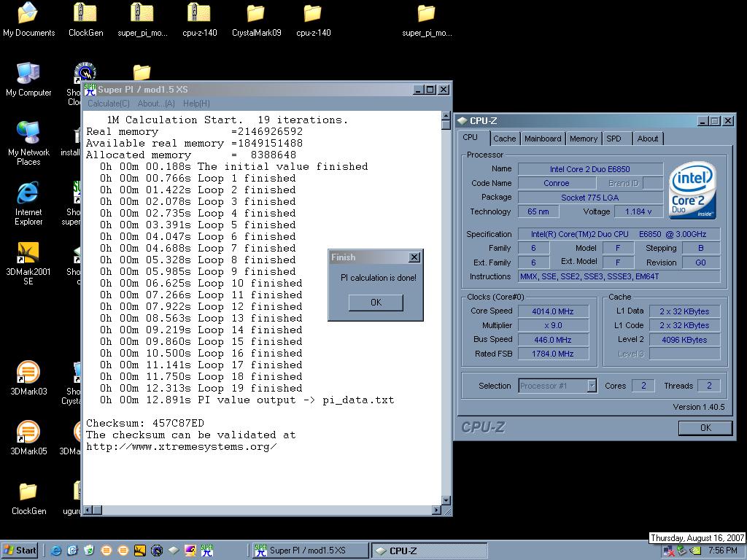This screenshot has height=560, width=747.
Task: Click the clock-face icon in Quick Launch
Action: [x=156, y=551]
